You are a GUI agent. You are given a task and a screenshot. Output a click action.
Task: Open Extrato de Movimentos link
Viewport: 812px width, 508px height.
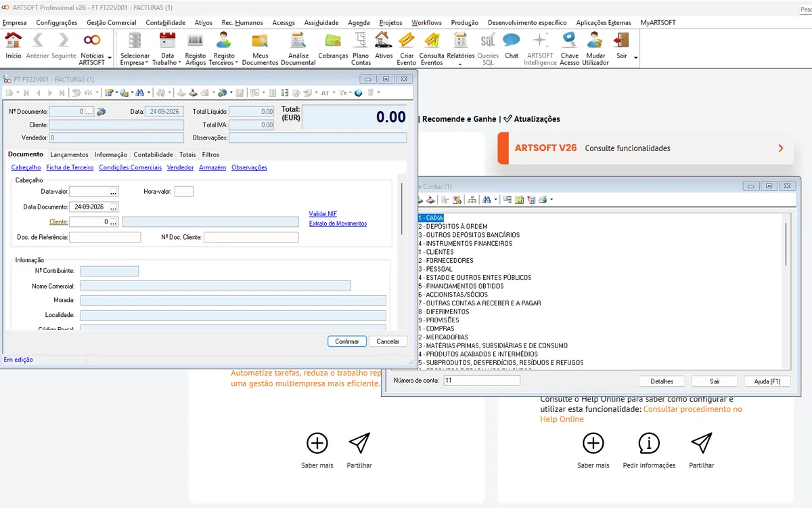tap(338, 224)
